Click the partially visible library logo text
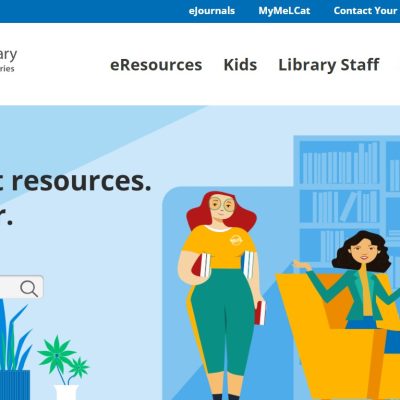Image resolution: width=400 pixels, height=400 pixels. (7, 60)
